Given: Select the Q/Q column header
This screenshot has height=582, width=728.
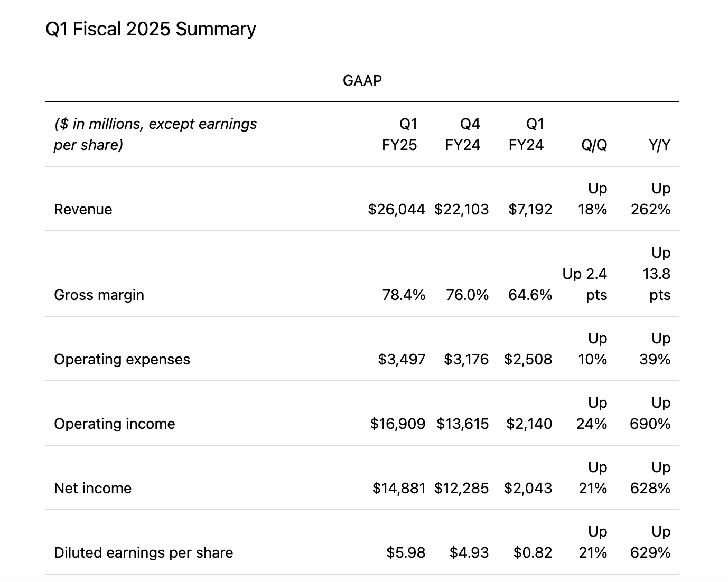Looking at the screenshot, I should [x=594, y=145].
